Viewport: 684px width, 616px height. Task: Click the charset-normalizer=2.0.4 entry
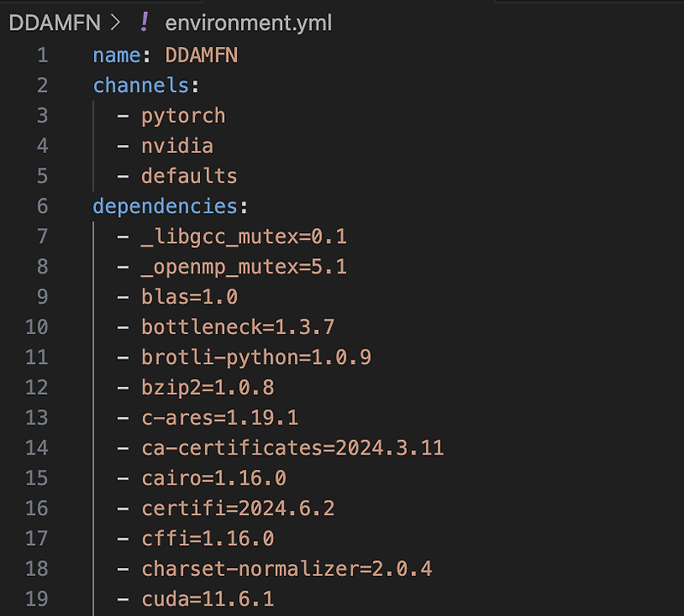(x=286, y=568)
